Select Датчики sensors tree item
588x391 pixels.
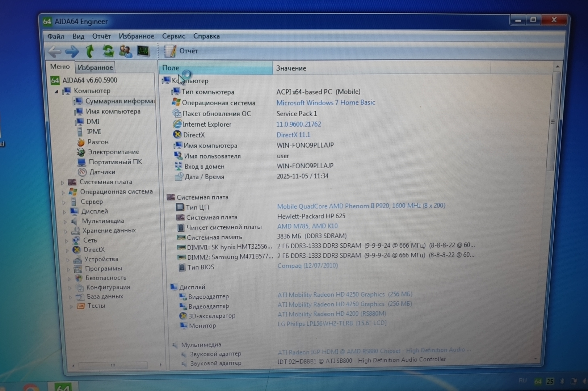(x=102, y=172)
